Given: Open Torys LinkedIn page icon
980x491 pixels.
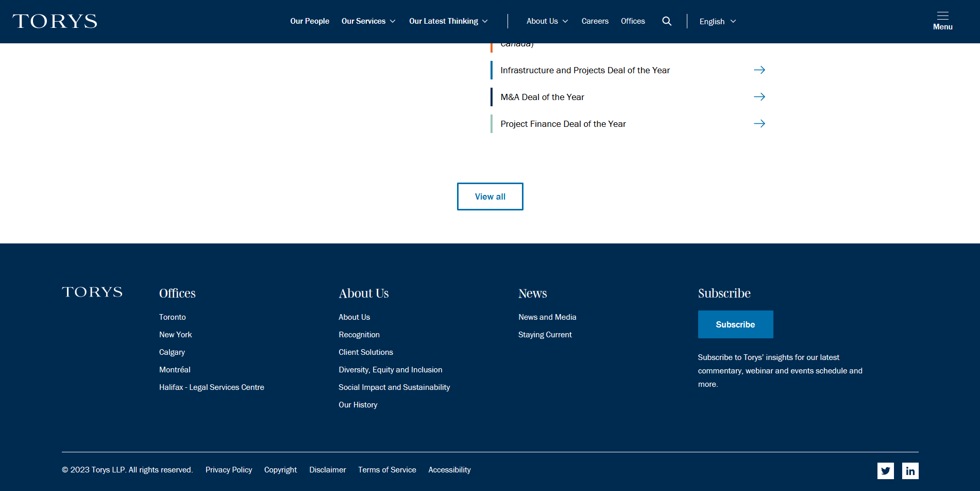Looking at the screenshot, I should pyautogui.click(x=910, y=471).
